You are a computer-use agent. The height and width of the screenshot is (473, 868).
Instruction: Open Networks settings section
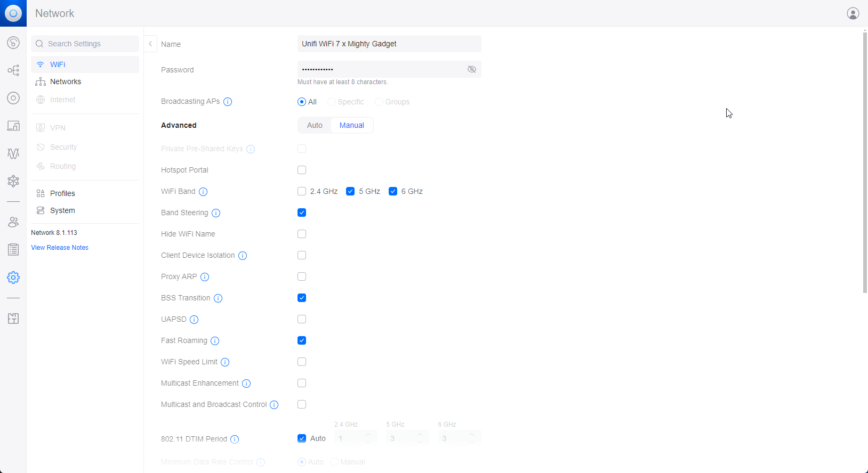(66, 81)
